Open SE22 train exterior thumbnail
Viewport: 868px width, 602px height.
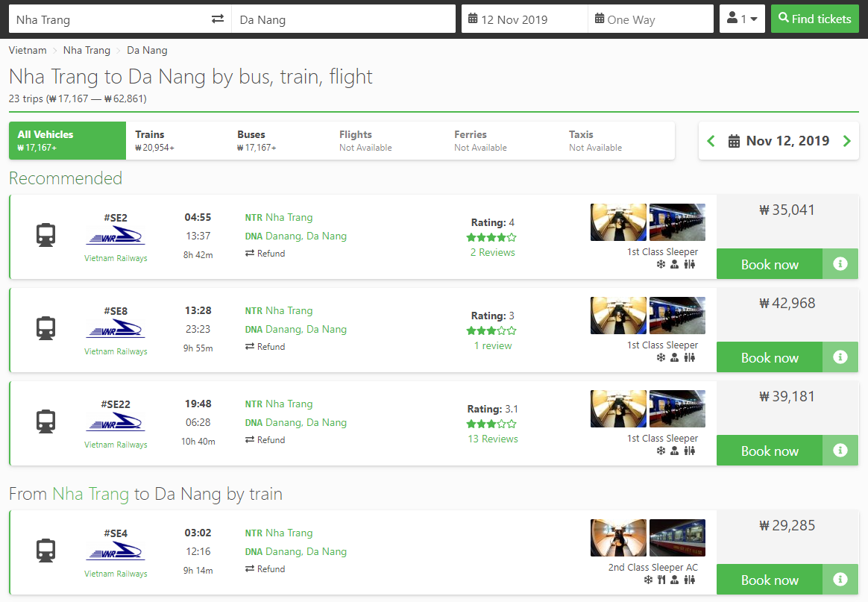(678, 409)
